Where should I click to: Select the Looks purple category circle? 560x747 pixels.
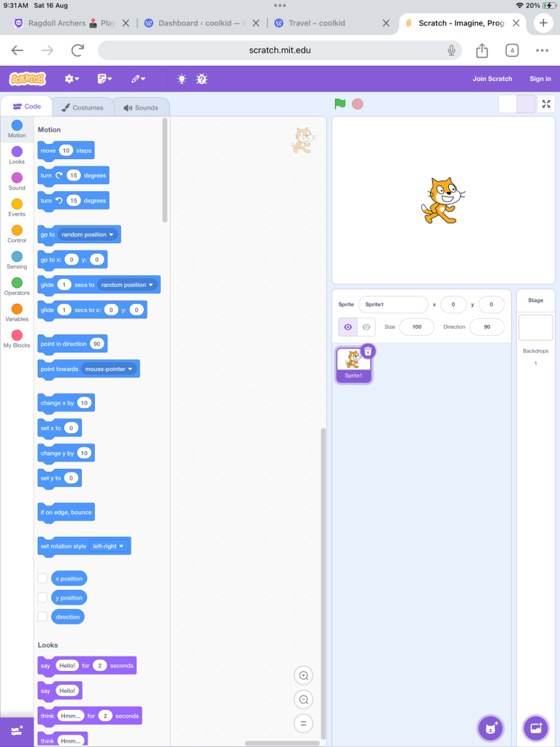click(17, 152)
